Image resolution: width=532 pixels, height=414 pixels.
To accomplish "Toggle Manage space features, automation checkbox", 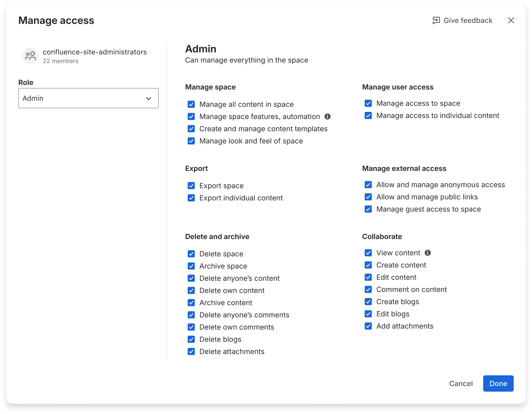I will pyautogui.click(x=191, y=116).
